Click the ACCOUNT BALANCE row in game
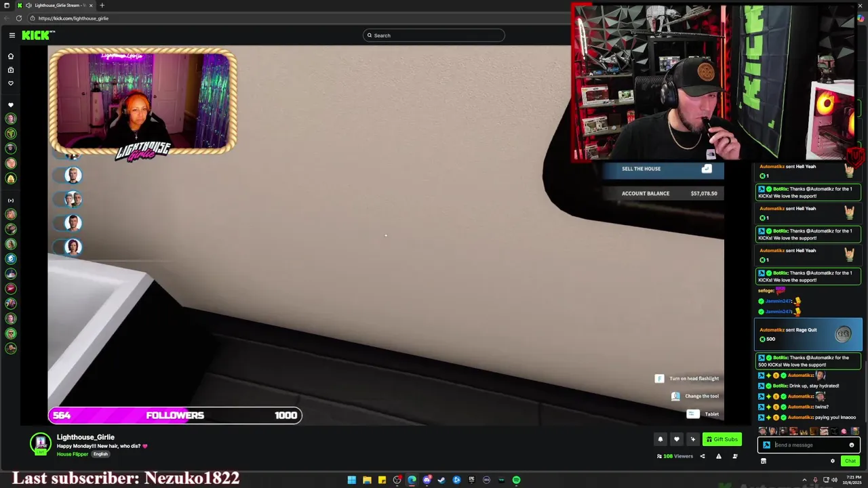Image resolution: width=868 pixels, height=488 pixels. click(x=664, y=193)
